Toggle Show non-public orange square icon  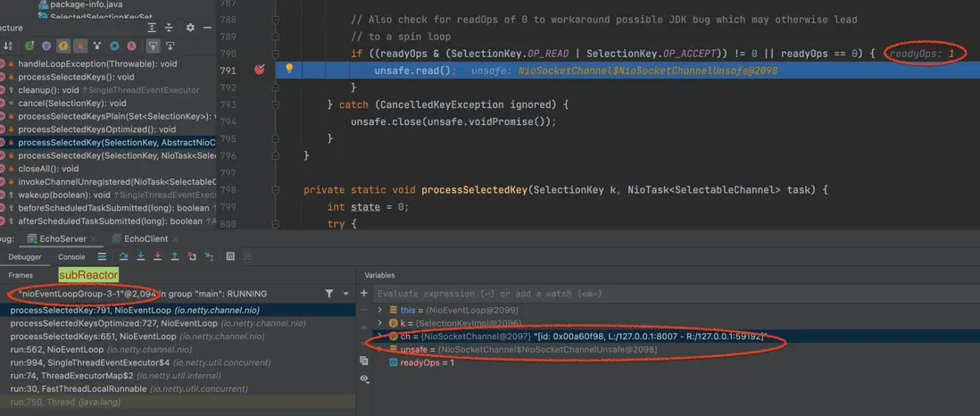pyautogui.click(x=80, y=46)
